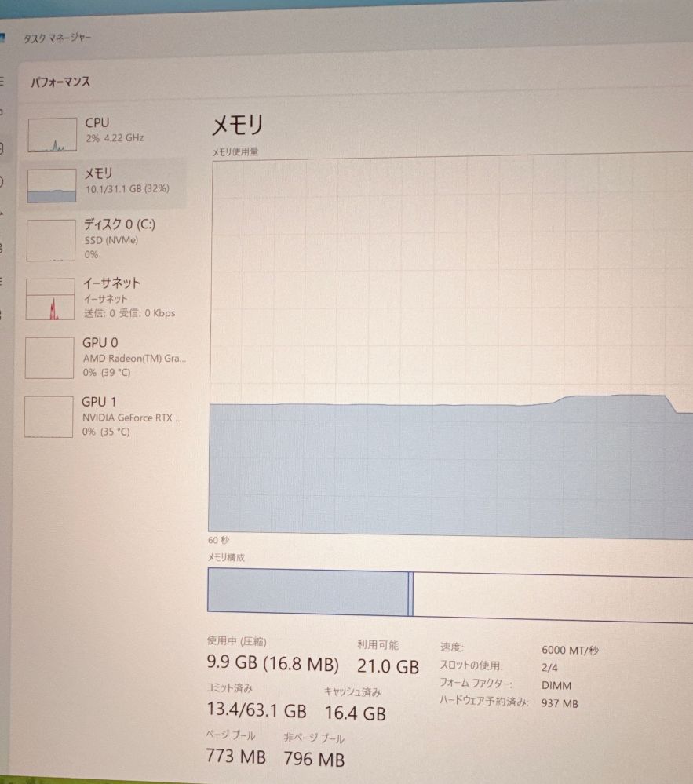
Task: Click the 非ページ プール label
Action: pyautogui.click(x=314, y=738)
